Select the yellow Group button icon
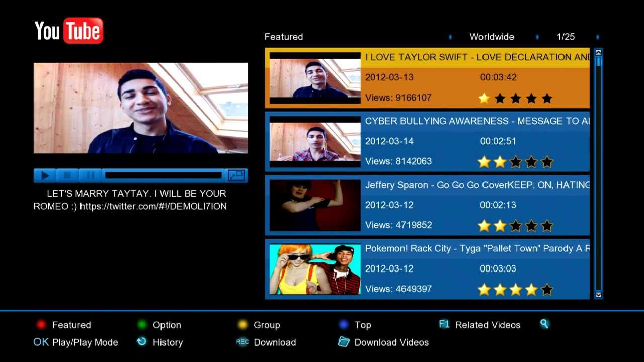Viewport: 644px width, 362px height. point(243,325)
